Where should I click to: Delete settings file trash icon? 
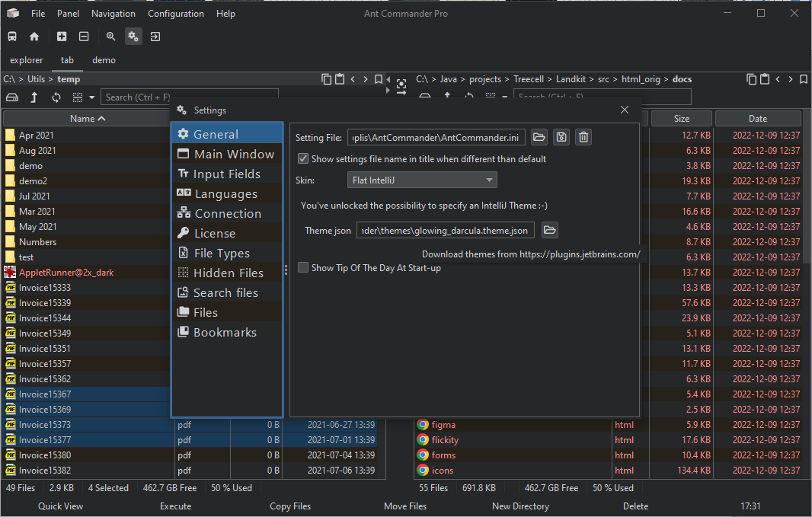click(x=583, y=137)
